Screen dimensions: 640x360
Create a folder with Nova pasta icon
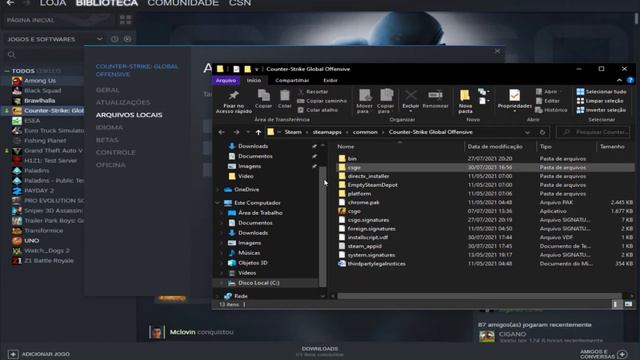(x=465, y=96)
